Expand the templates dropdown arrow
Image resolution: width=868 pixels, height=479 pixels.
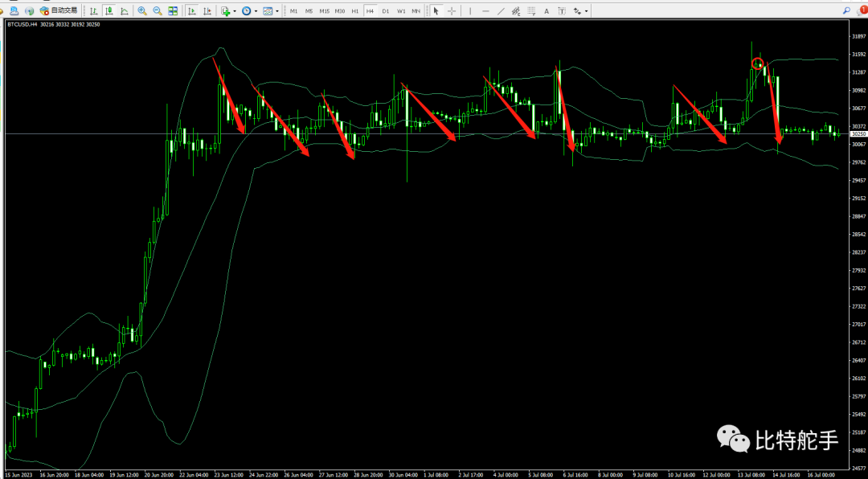click(x=277, y=11)
